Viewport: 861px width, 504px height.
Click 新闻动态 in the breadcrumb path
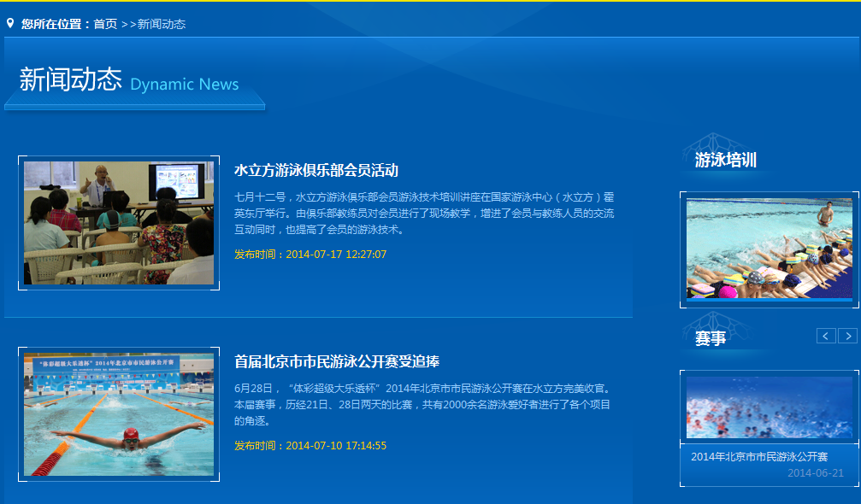(162, 24)
